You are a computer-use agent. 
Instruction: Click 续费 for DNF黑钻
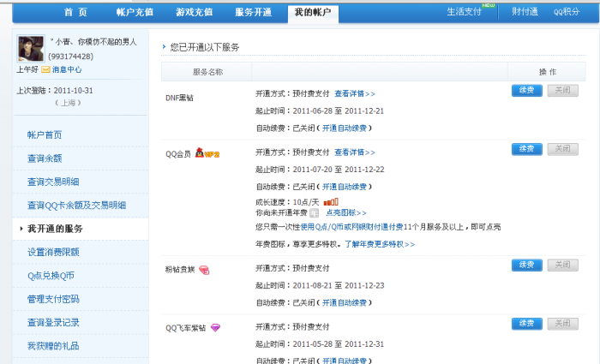click(527, 90)
